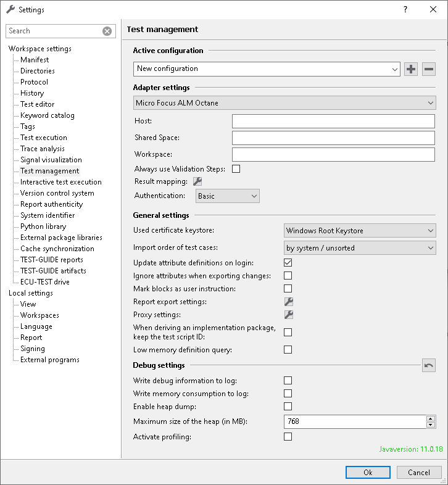Select Manifest in settings tree

[x=35, y=60]
